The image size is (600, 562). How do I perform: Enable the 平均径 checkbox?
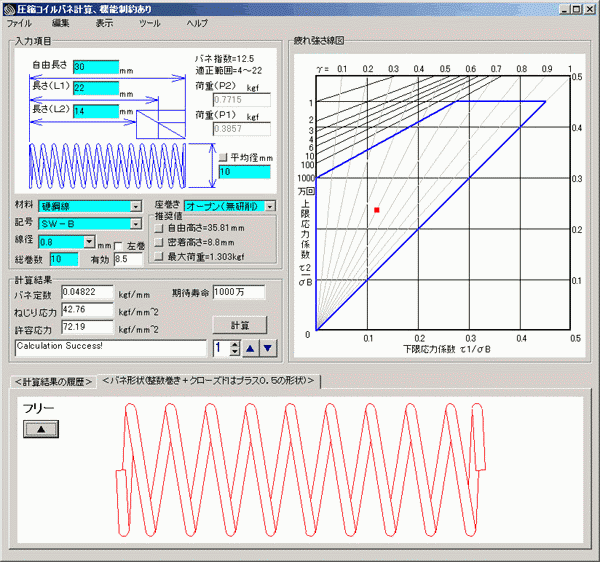coord(223,156)
